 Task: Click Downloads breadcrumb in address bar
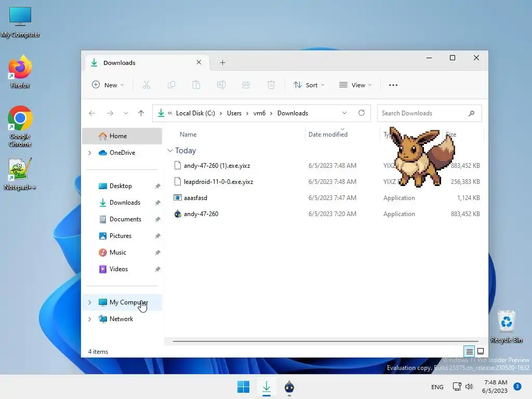[x=292, y=113]
